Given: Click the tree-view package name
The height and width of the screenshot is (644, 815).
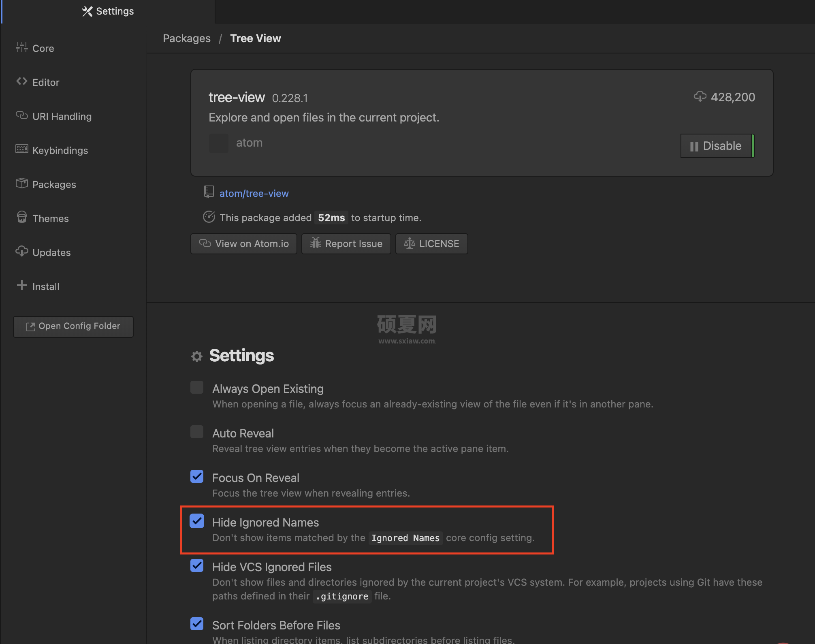Looking at the screenshot, I should [x=237, y=98].
